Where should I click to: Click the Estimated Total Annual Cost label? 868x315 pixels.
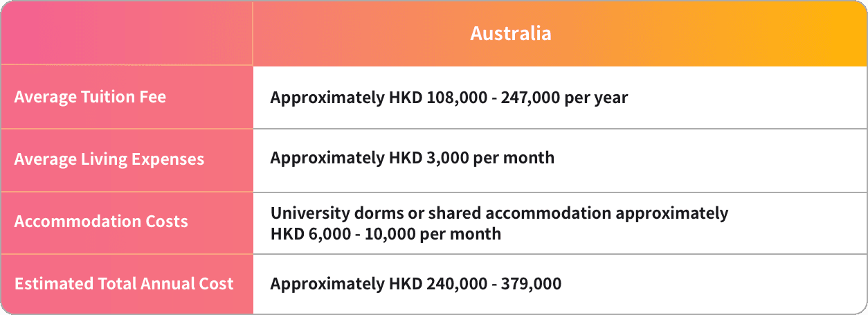click(x=124, y=284)
